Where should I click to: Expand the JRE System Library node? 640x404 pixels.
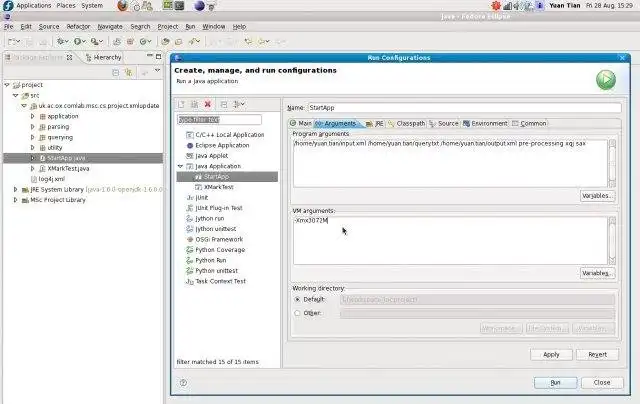point(16,189)
